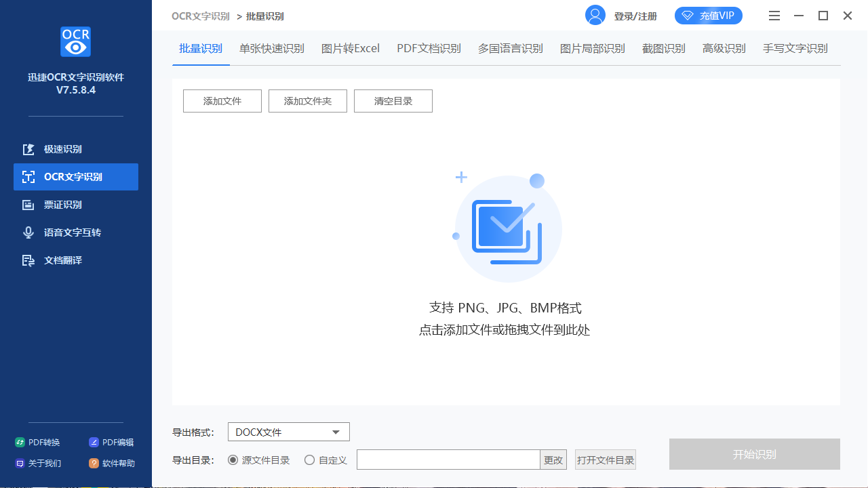The image size is (868, 488).
Task: Open 软件帮助 help icon
Action: 94,464
